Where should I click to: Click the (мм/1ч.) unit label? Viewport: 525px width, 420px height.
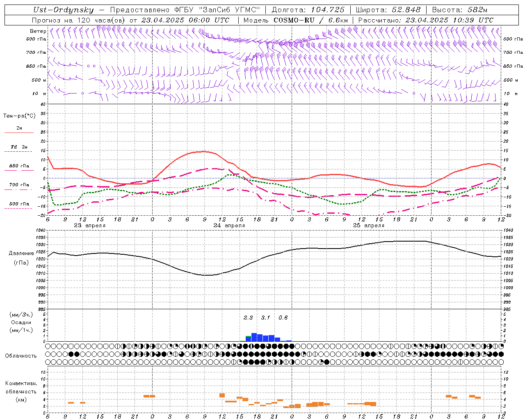[21, 330]
